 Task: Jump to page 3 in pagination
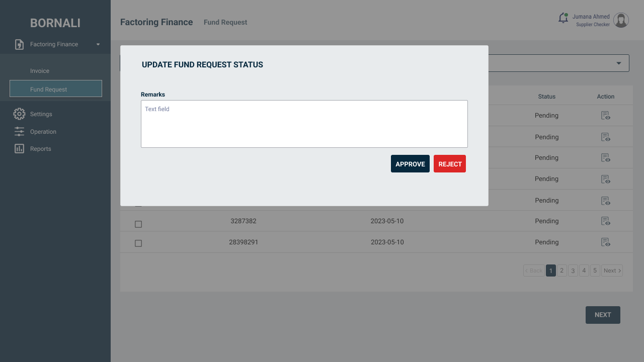[x=573, y=270]
